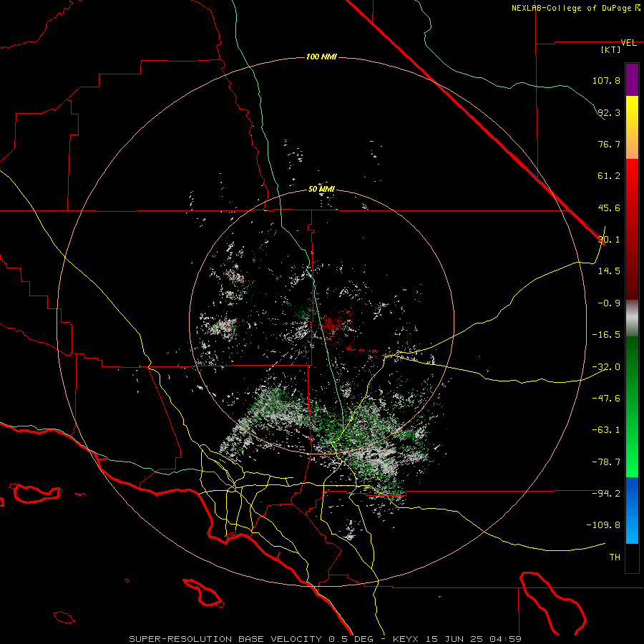
Task: Click the 61.2 value on the velocity scale
Action: (x=609, y=176)
